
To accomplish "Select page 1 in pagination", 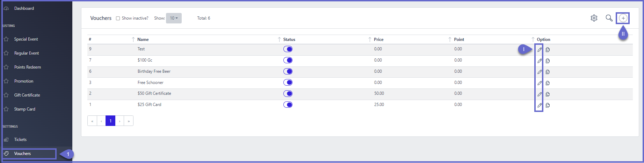I will pyautogui.click(x=110, y=121).
